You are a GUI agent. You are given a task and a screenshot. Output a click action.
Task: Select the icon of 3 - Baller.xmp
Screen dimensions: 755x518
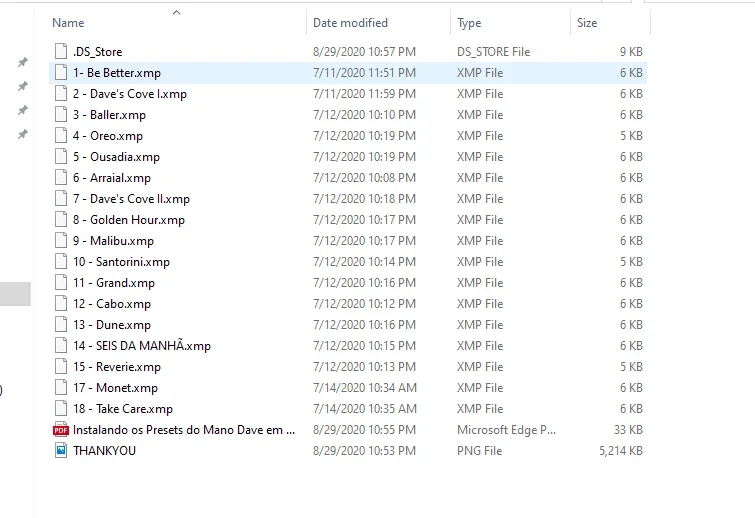pyautogui.click(x=61, y=114)
